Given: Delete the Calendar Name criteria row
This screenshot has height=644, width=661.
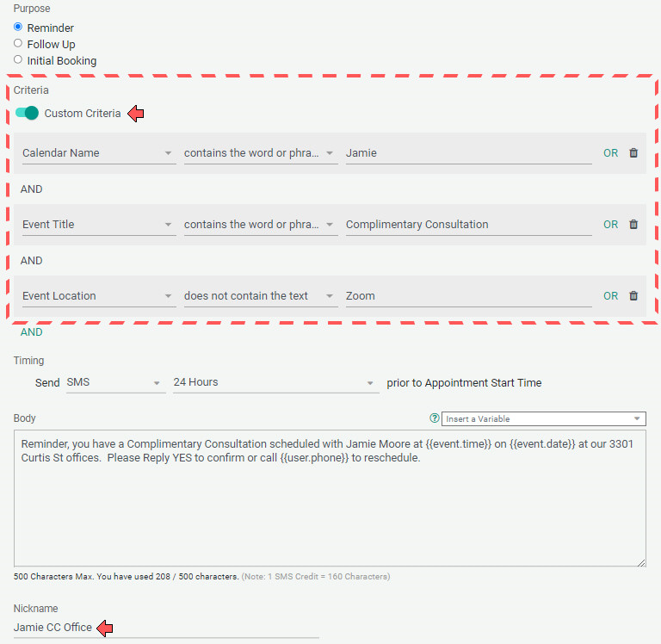Looking at the screenshot, I should tap(633, 152).
